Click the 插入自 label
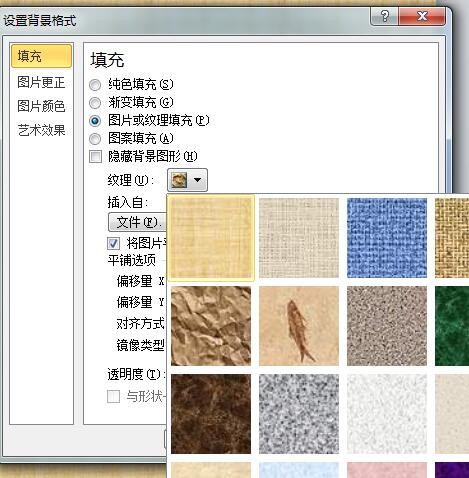Viewport: 469px width, 478px height. (128, 202)
